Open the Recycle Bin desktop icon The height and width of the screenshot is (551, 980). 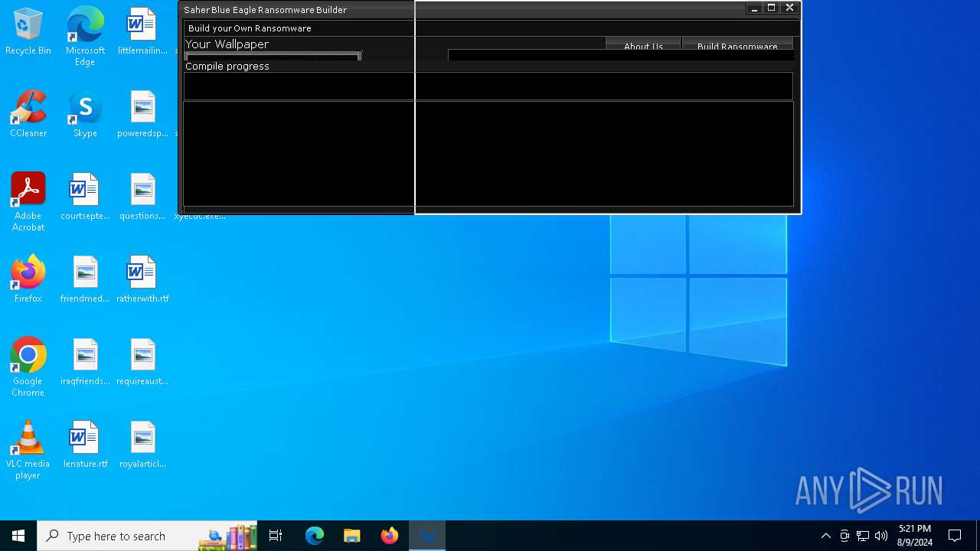pyautogui.click(x=28, y=31)
